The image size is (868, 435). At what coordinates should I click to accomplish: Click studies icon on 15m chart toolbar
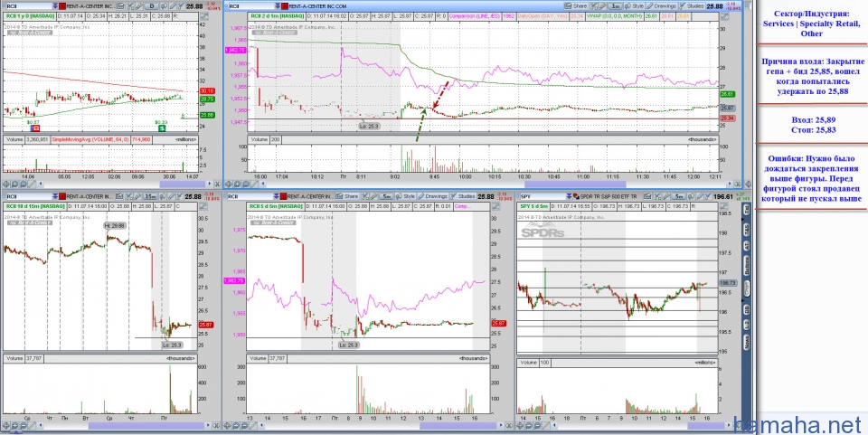[x=180, y=196]
